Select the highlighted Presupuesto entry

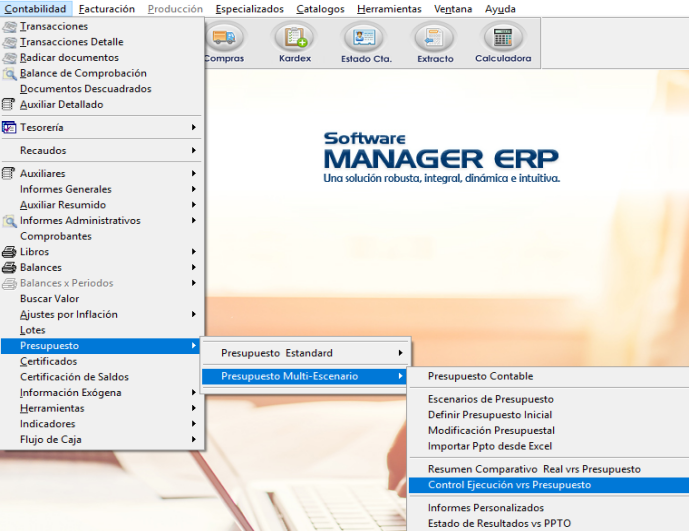tap(101, 346)
